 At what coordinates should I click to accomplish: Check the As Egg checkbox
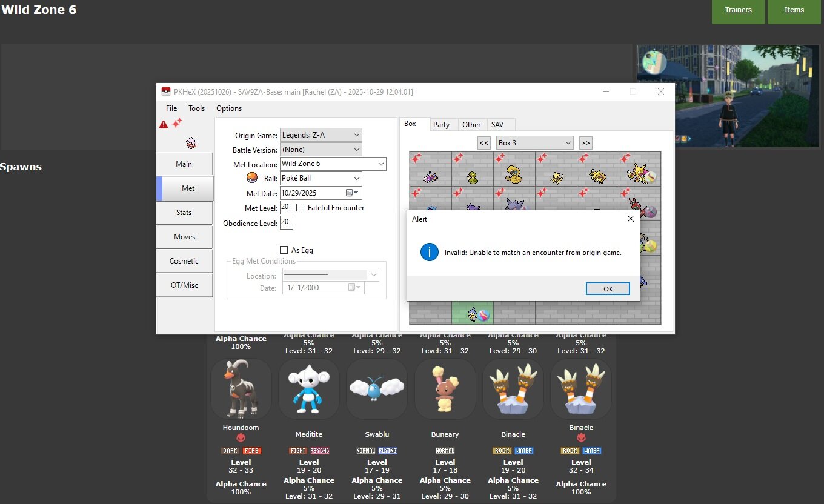pyautogui.click(x=284, y=250)
